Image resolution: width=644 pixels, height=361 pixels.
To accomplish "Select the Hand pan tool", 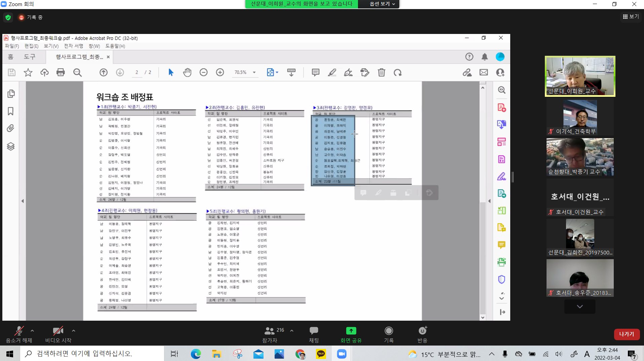I will pos(187,72).
